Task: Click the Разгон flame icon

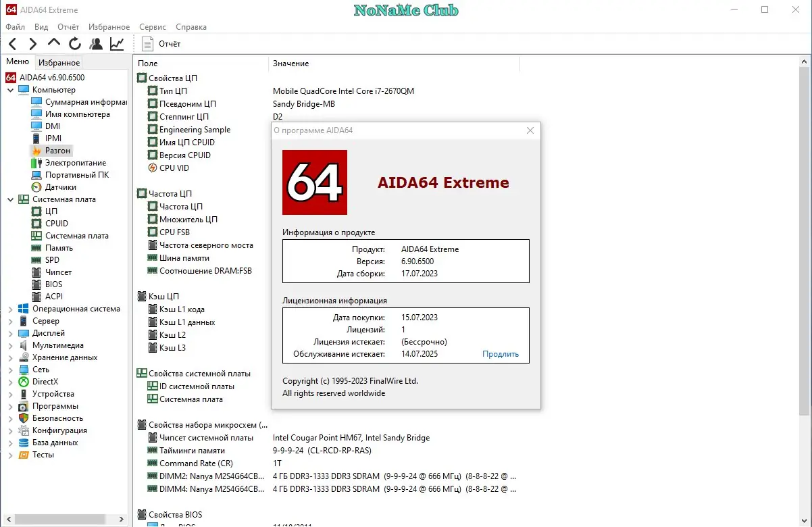Action: 36,151
